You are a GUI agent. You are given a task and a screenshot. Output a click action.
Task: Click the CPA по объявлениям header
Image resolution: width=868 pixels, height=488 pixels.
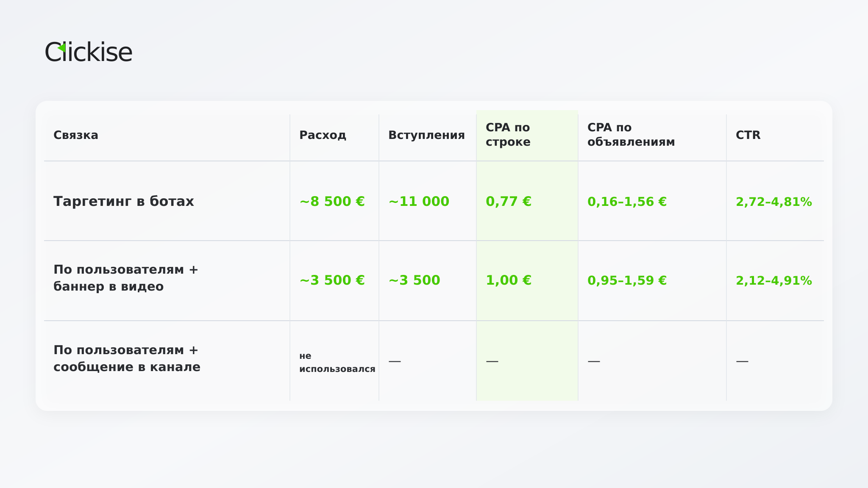(x=631, y=135)
